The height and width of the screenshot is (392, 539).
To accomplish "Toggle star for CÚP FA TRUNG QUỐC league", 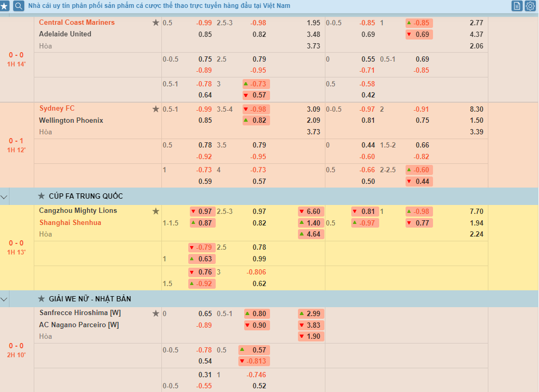I will click(x=41, y=196).
